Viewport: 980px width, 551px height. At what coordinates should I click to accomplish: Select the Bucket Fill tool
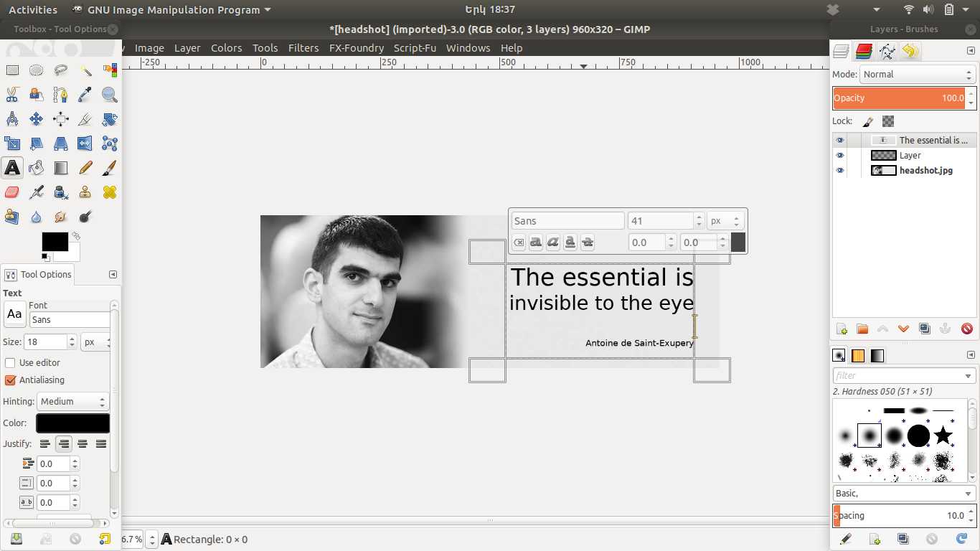click(37, 168)
